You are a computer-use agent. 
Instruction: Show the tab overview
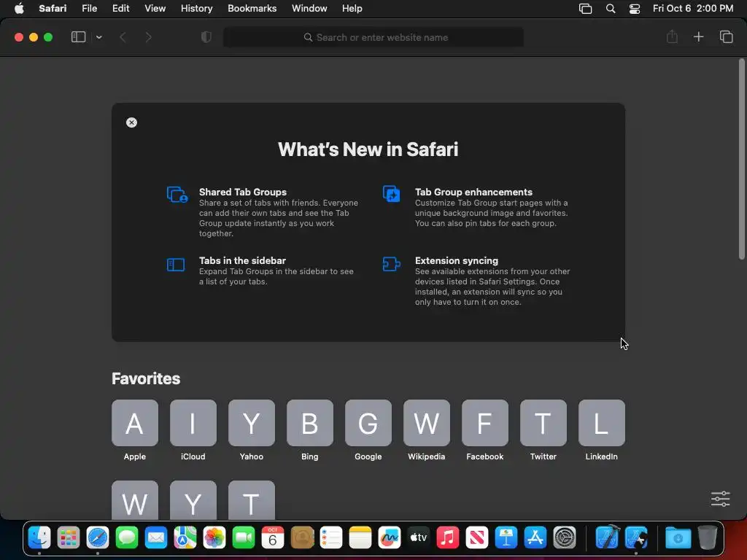pos(726,36)
